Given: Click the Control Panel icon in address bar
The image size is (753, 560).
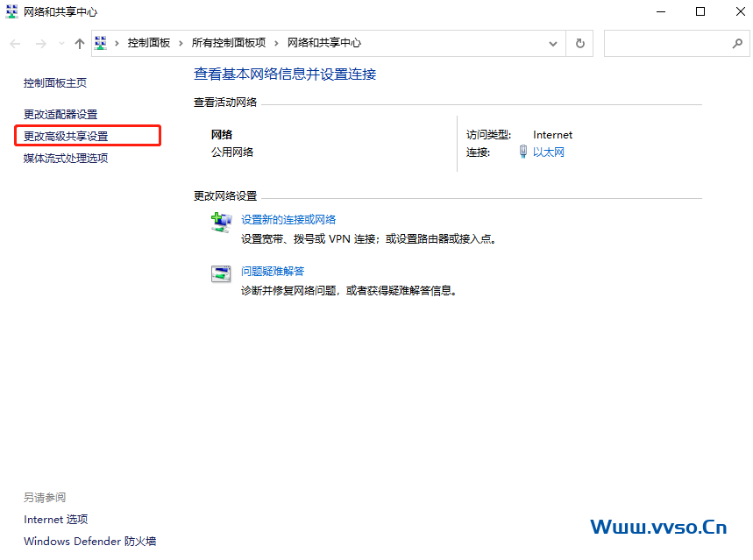Looking at the screenshot, I should (100, 43).
